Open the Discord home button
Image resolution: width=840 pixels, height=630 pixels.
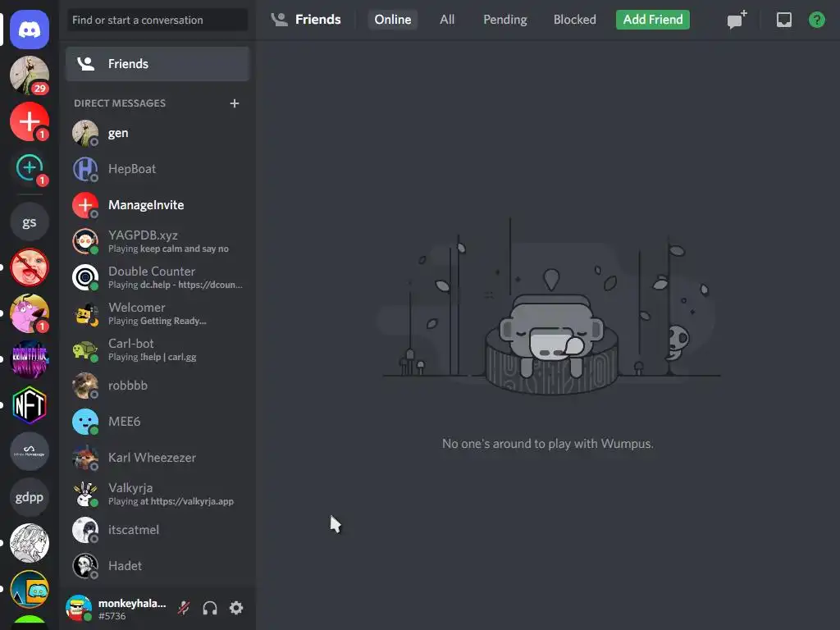[x=30, y=30]
